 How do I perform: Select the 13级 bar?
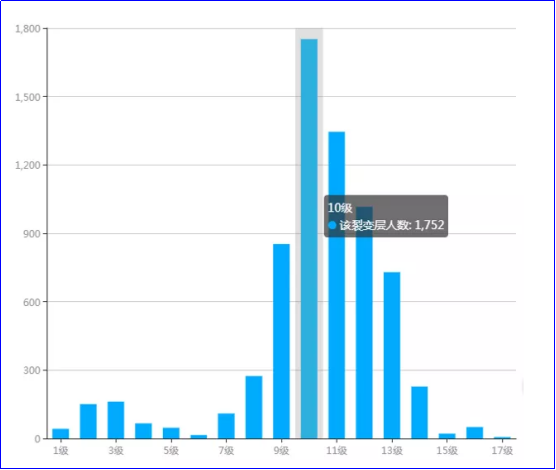point(392,355)
